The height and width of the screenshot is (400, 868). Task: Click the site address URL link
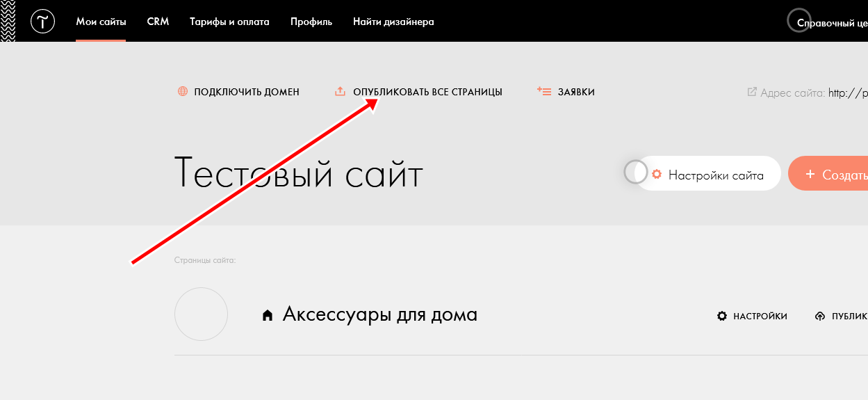pyautogui.click(x=848, y=93)
